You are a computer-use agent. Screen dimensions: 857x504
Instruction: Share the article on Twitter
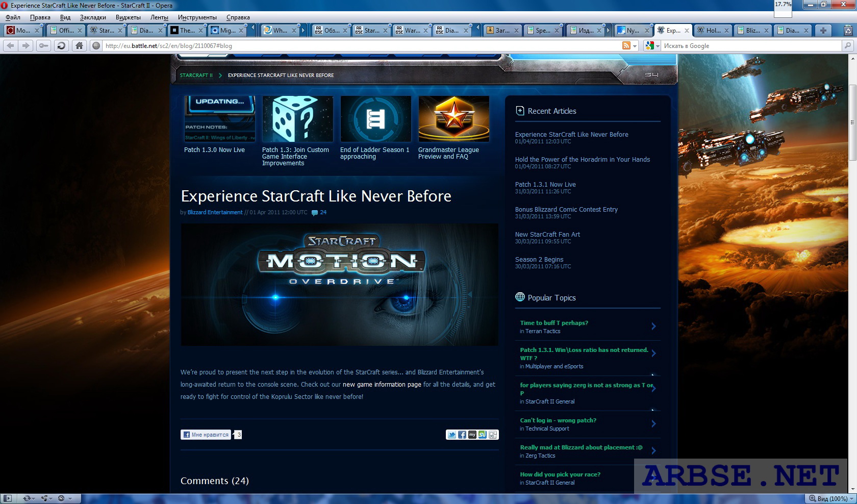tap(451, 435)
